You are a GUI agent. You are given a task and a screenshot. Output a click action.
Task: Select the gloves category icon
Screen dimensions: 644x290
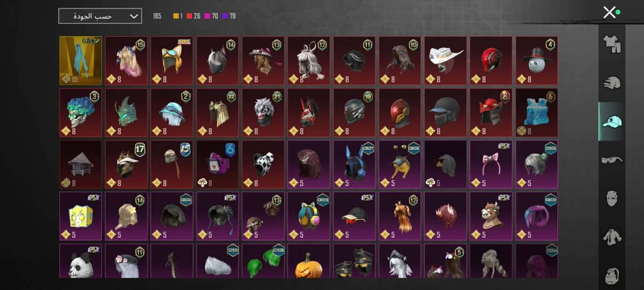(x=611, y=83)
